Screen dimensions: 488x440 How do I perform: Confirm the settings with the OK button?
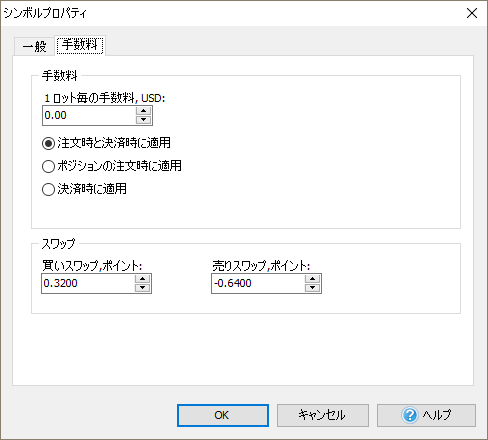click(223, 415)
